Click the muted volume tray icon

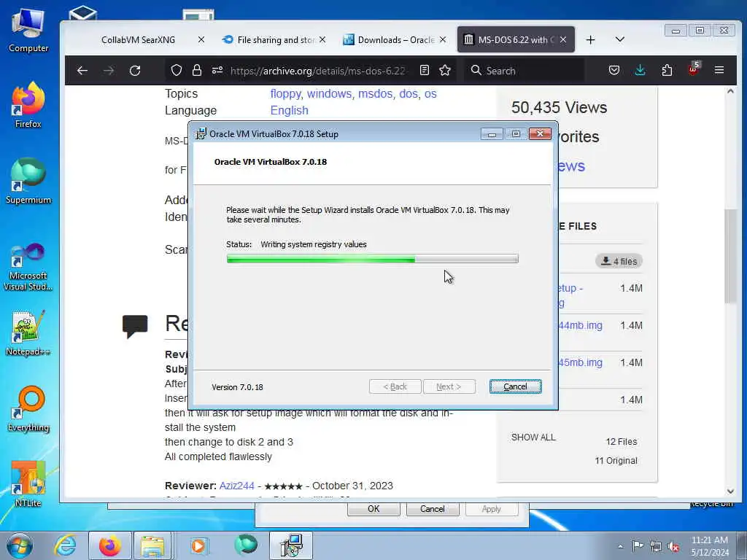(673, 547)
